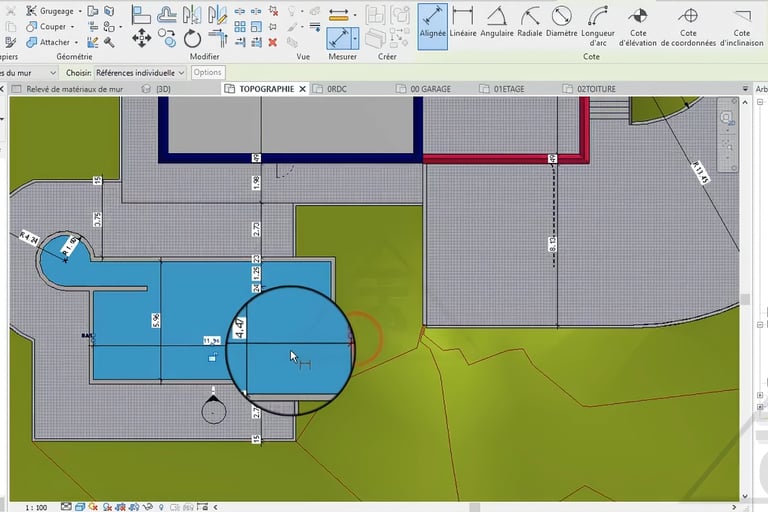Click the Move tool icon
The width and height of the screenshot is (768, 512).
coord(141,38)
